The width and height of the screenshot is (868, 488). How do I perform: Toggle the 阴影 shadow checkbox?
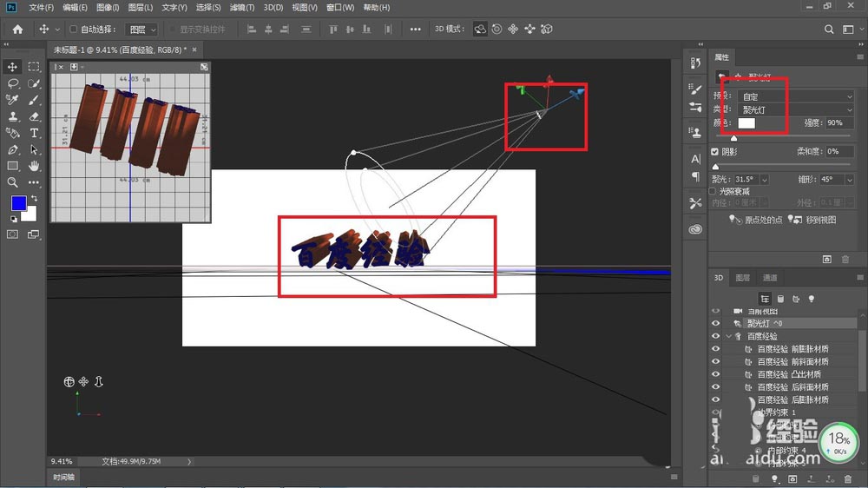[714, 152]
